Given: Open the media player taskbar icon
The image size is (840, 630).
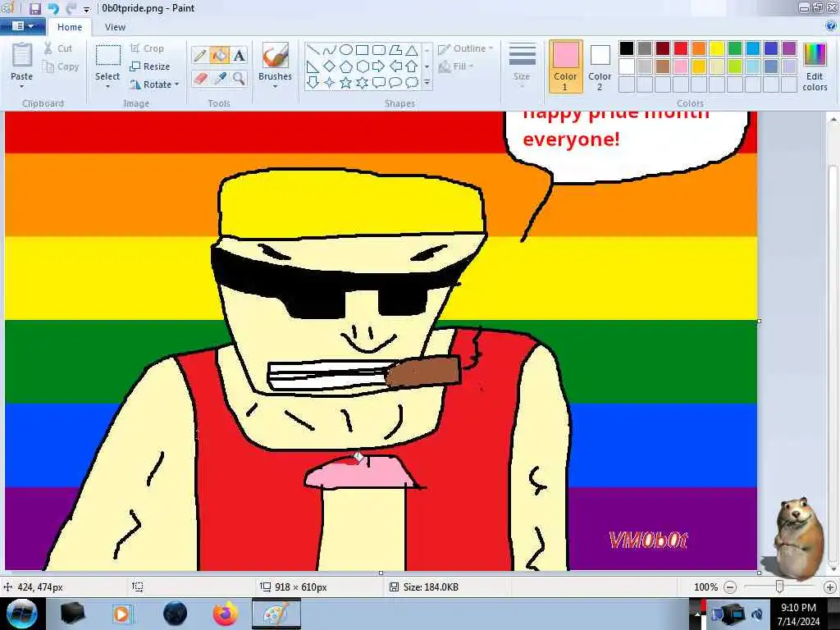Looking at the screenshot, I should [x=121, y=614].
